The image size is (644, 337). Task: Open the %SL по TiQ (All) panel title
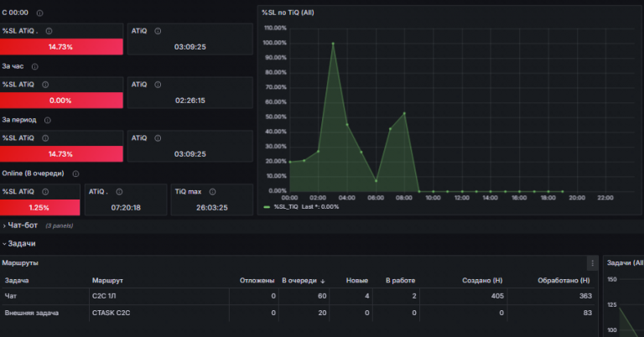pos(288,13)
